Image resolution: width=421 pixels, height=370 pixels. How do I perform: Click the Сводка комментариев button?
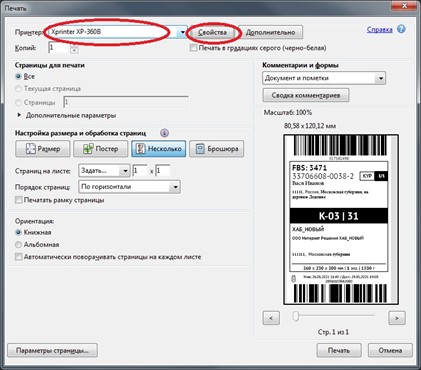click(306, 95)
